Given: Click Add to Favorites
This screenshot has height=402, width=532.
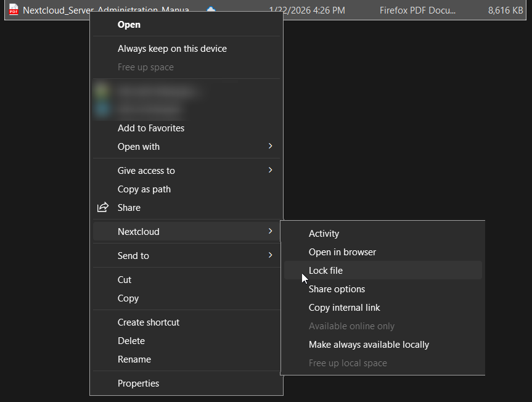Looking at the screenshot, I should click(x=187, y=128).
